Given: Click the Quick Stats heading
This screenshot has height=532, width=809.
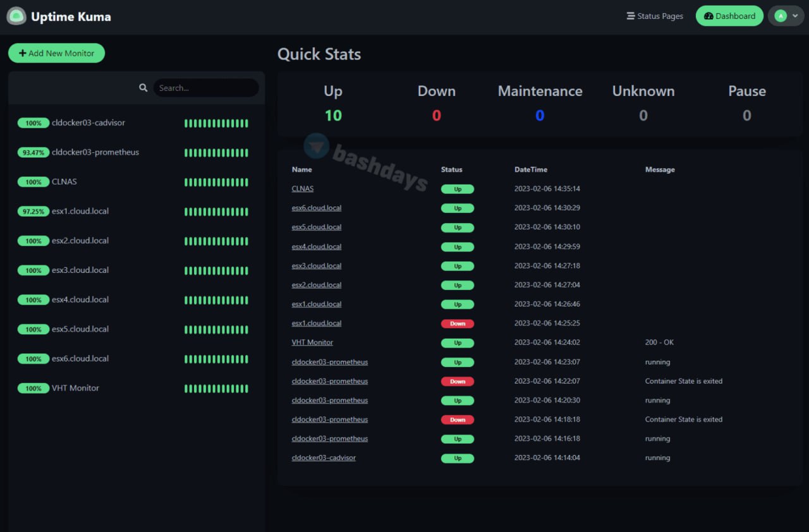Looking at the screenshot, I should click(x=319, y=54).
